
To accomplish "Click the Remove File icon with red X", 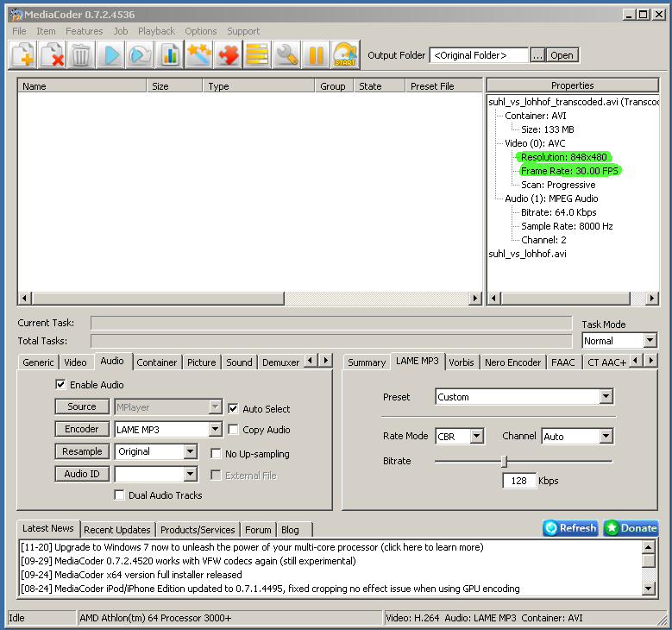I will pos(53,55).
